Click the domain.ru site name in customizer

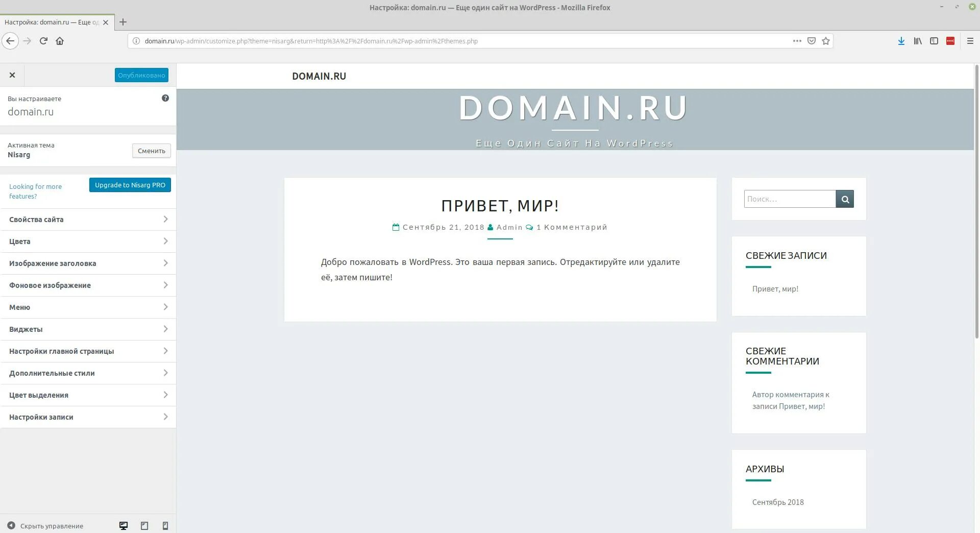pyautogui.click(x=31, y=112)
